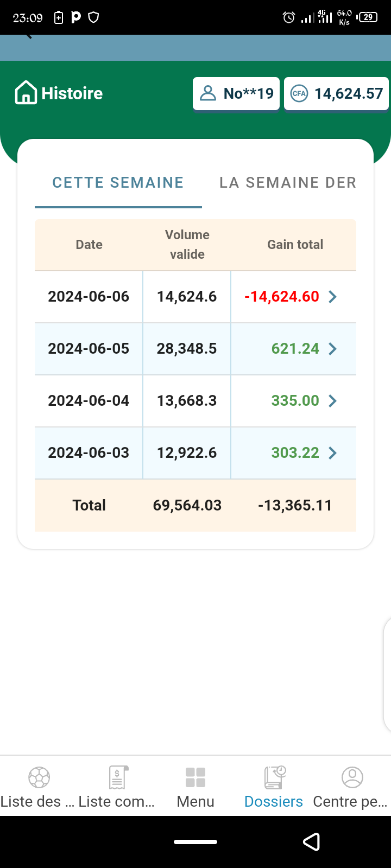Image resolution: width=391 pixels, height=868 pixels.
Task: Open the football Liste des matches icon
Action: coord(39,777)
